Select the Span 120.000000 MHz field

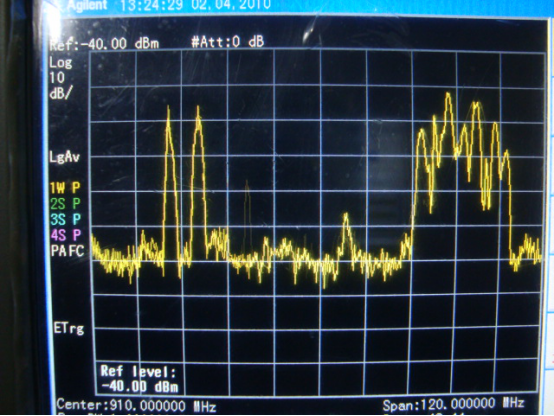pos(454,404)
